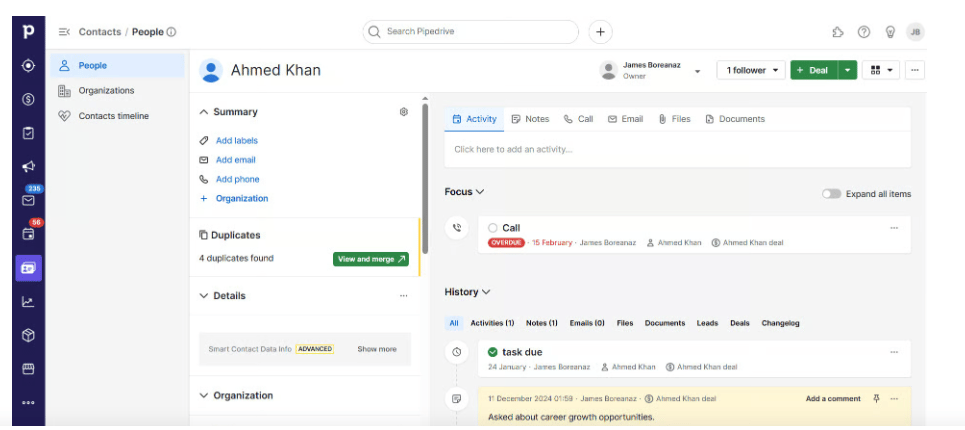Uncheck the completed task due checkmark
Image resolution: width=965 pixels, height=430 pixels.
tap(492, 352)
